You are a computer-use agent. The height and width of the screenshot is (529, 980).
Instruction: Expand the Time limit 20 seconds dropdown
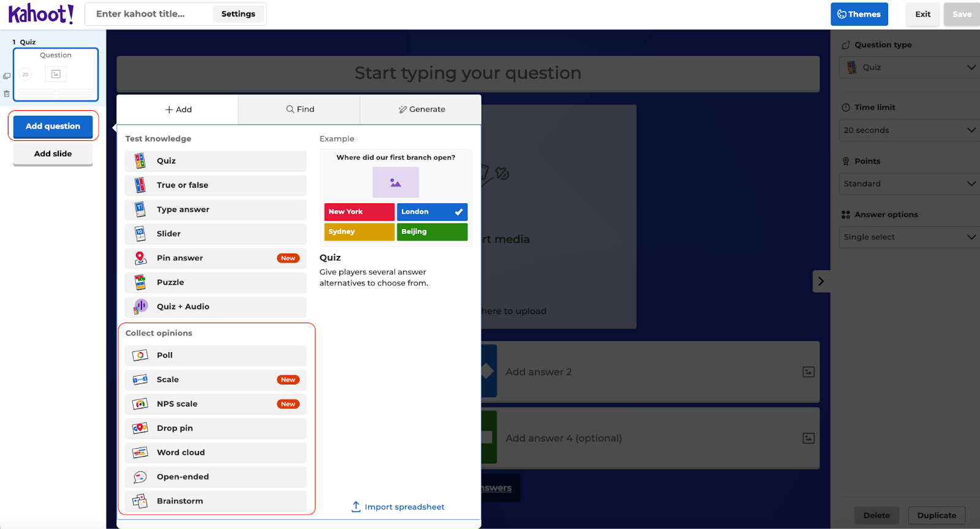coord(909,130)
